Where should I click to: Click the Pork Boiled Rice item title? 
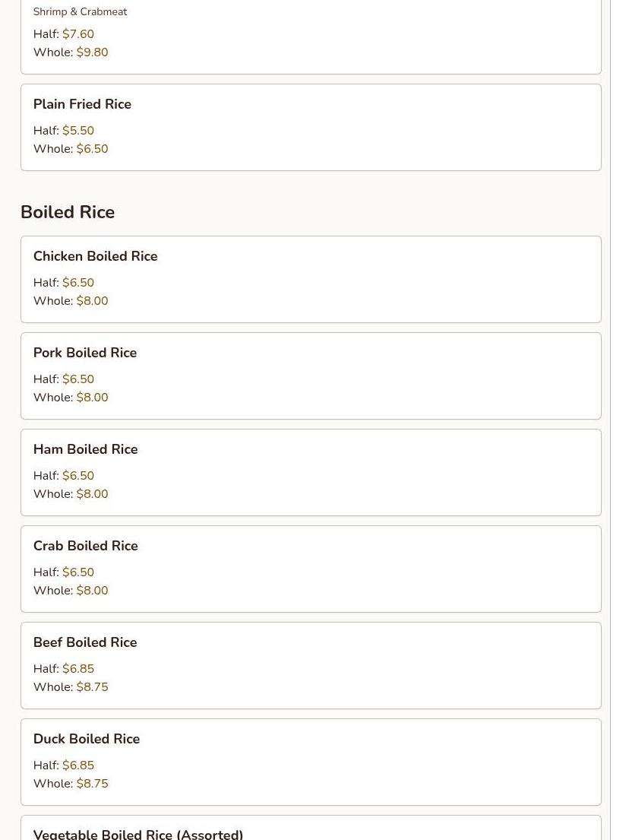pyautogui.click(x=85, y=353)
